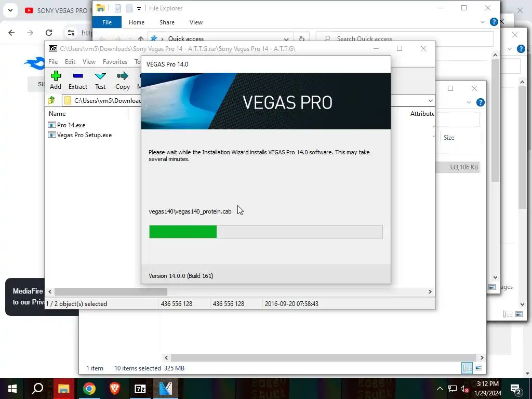Select the SONY VEGAS PRO browser tab
Viewport: 532px width, 399px height.
point(58,10)
